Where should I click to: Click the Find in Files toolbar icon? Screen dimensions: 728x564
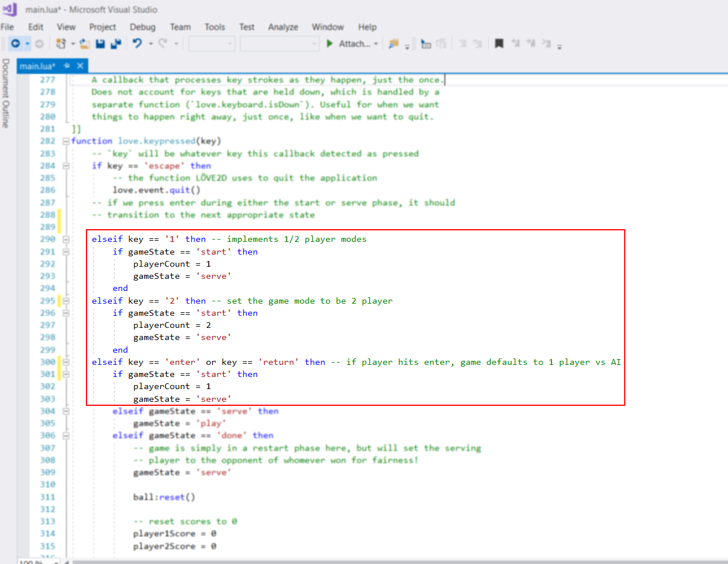(393, 43)
